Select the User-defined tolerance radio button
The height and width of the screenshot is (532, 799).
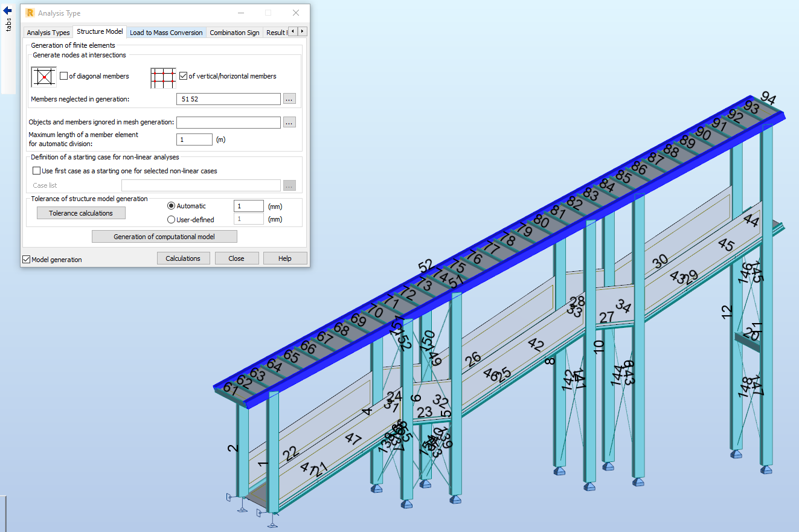(171, 219)
